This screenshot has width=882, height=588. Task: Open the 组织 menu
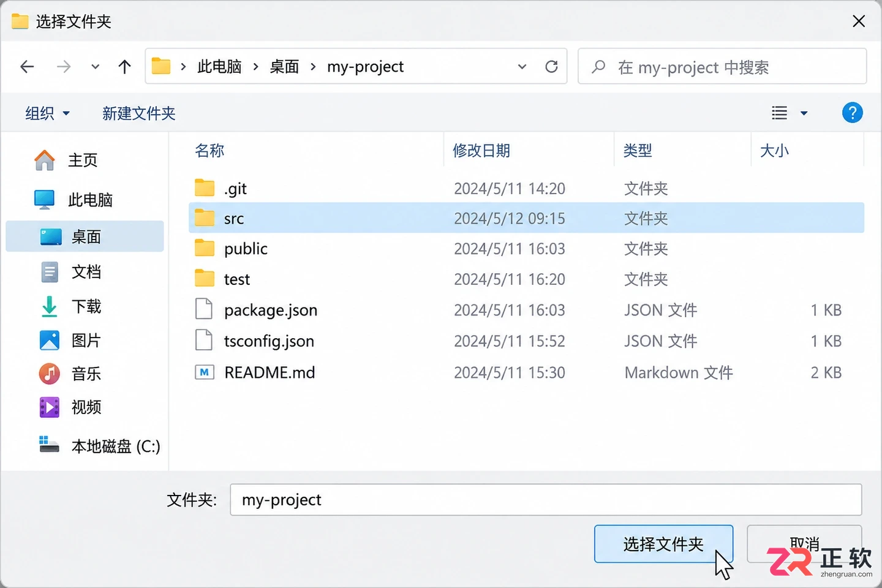point(47,113)
